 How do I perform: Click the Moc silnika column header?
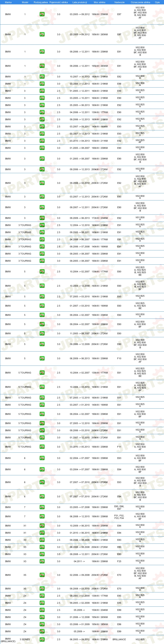click(x=99, y=2)
